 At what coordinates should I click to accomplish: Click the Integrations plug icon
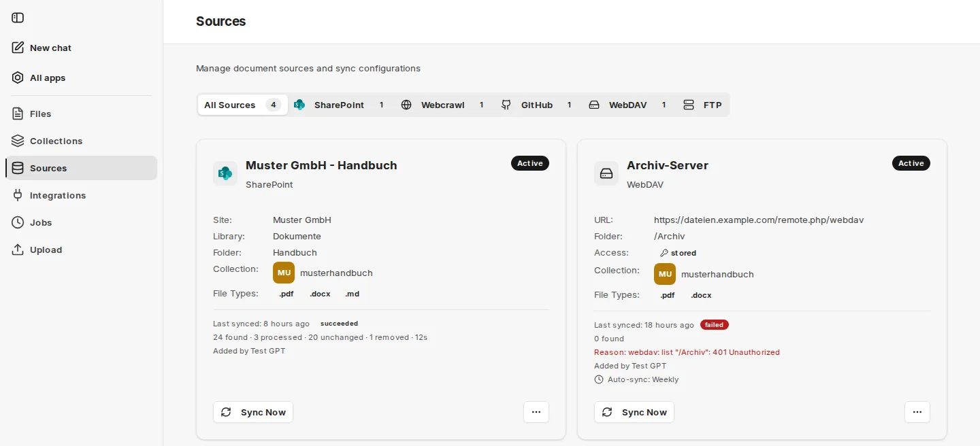(x=18, y=195)
